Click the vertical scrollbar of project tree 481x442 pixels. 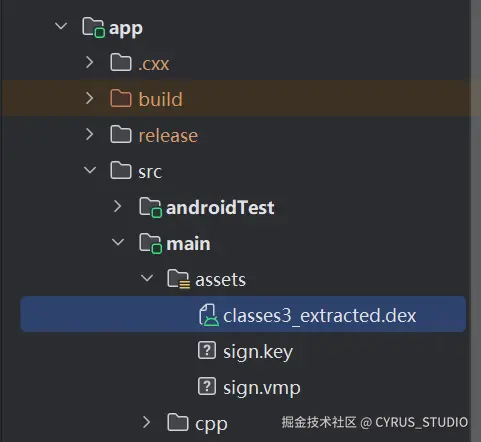coord(476,221)
